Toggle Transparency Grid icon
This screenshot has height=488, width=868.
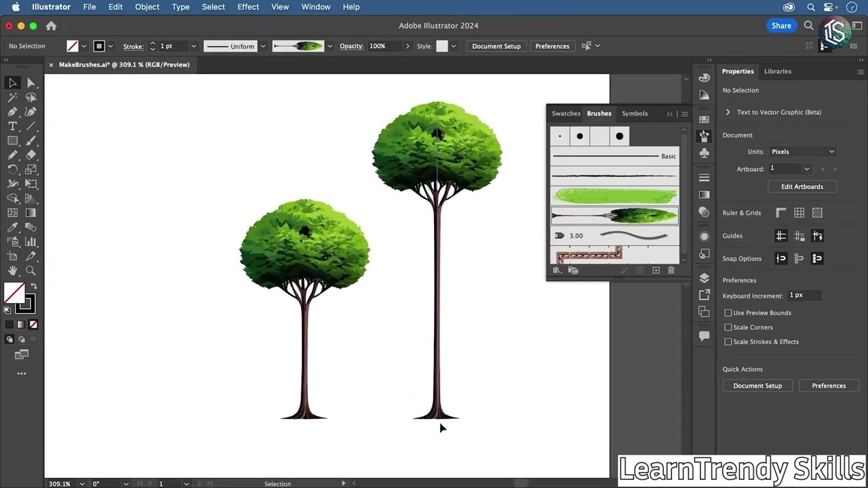[x=817, y=213]
